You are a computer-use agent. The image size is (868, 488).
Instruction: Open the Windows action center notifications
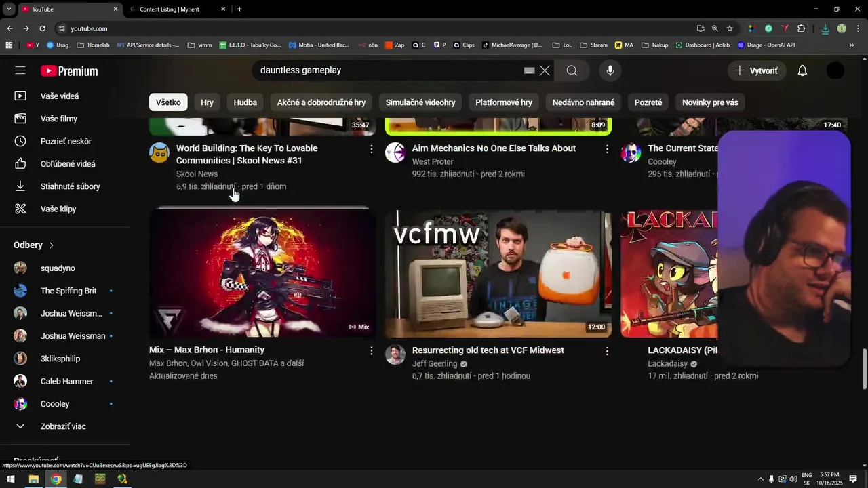click(853, 479)
